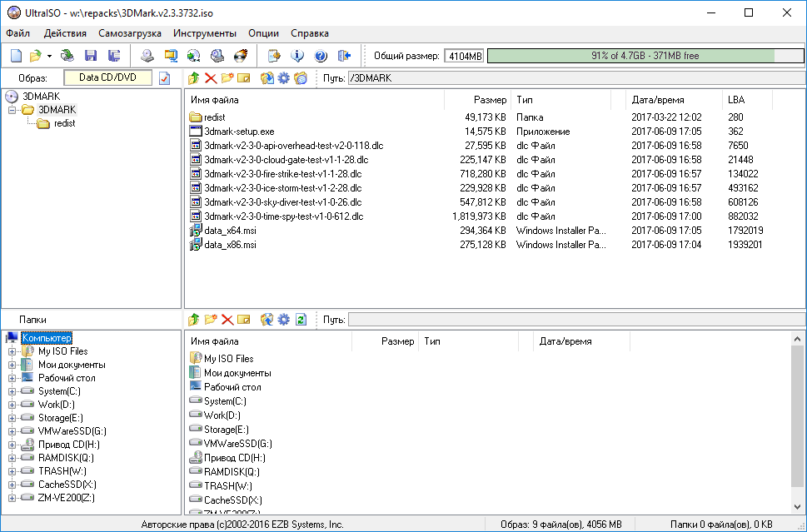Open the recent files dropdown arrow
This screenshot has height=532, width=807.
(49, 56)
